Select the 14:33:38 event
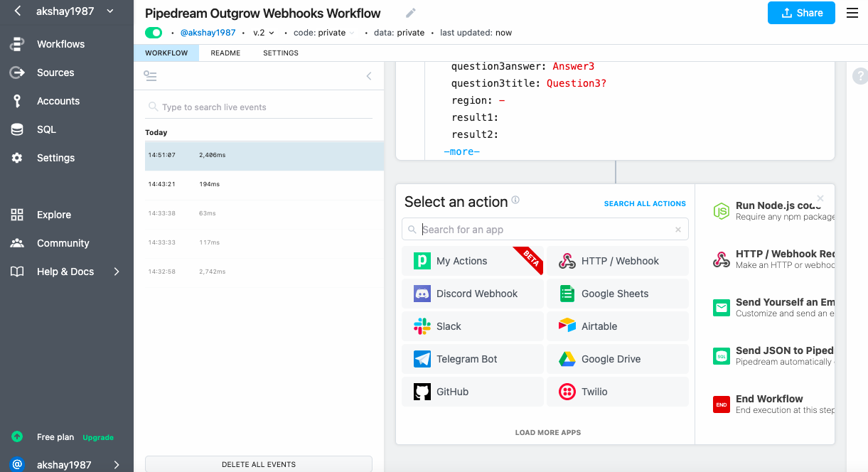868x472 pixels. 264,213
